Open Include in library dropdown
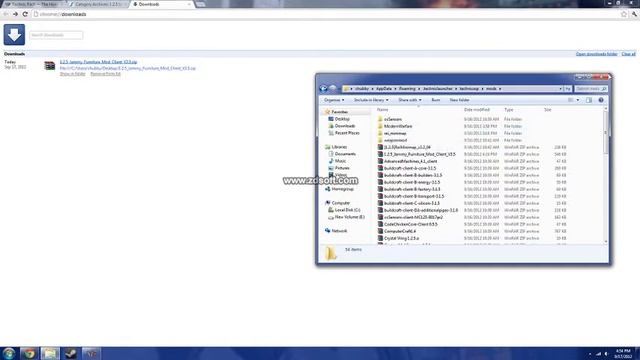 (x=371, y=100)
